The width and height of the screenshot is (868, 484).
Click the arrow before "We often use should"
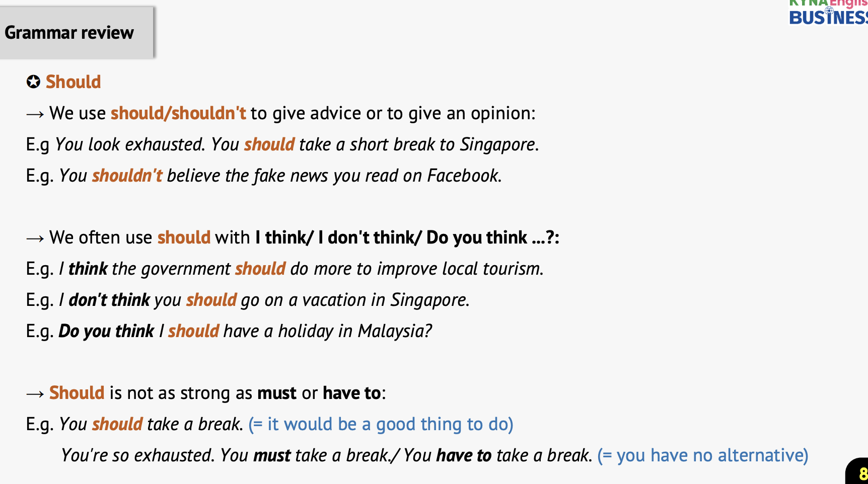pos(35,238)
